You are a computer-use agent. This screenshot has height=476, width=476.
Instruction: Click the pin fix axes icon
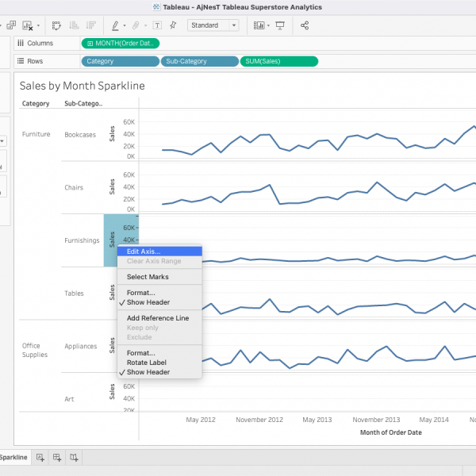[x=173, y=25]
